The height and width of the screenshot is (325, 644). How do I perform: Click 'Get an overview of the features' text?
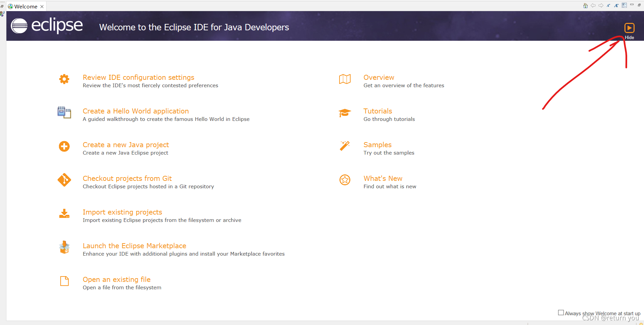click(404, 86)
